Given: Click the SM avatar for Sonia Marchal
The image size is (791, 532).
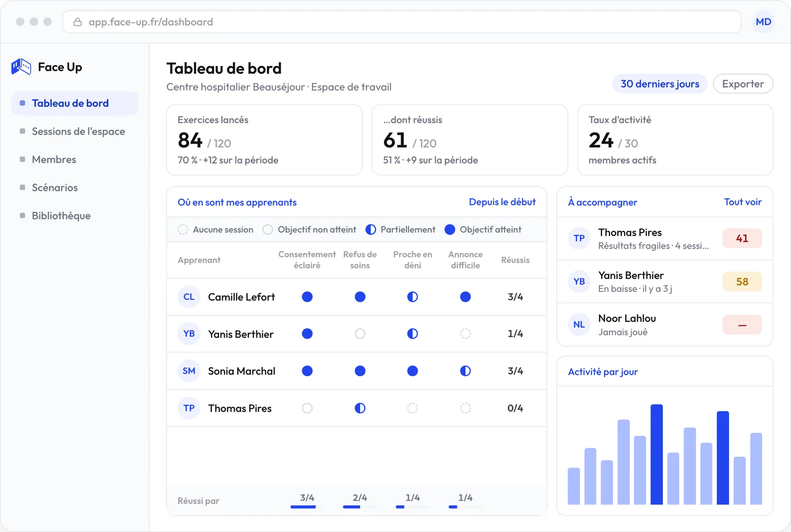Looking at the screenshot, I should tap(189, 371).
